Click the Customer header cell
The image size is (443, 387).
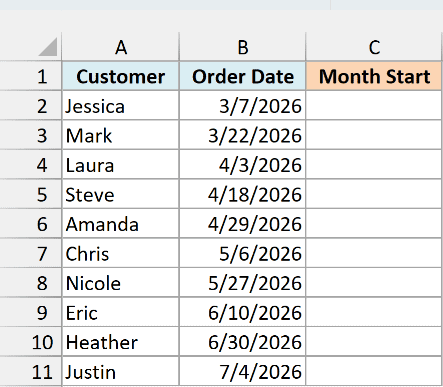click(121, 76)
